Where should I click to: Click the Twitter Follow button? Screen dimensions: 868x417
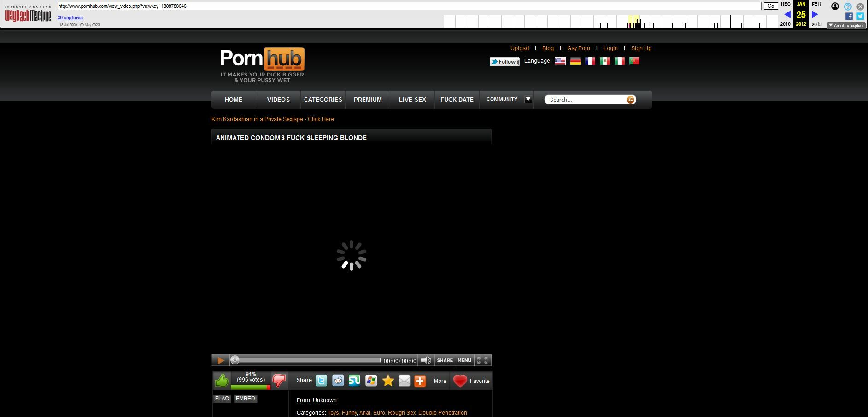coord(504,62)
